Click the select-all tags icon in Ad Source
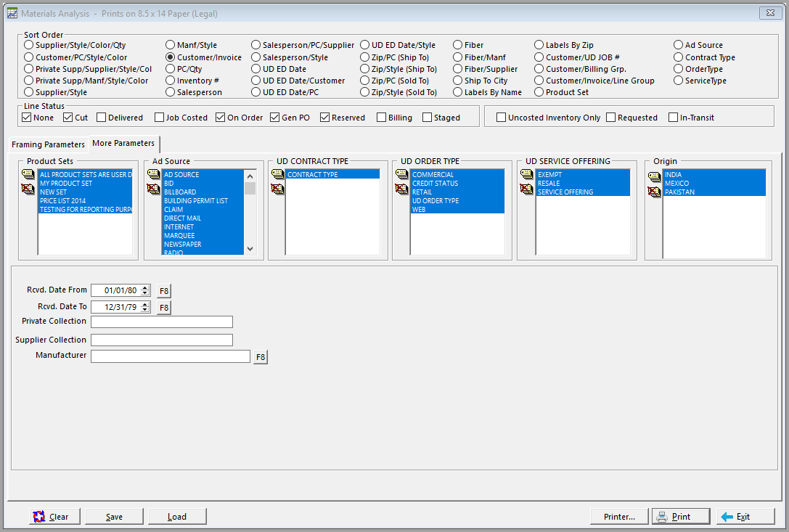Viewport: 789px width, 532px height. coord(153,175)
